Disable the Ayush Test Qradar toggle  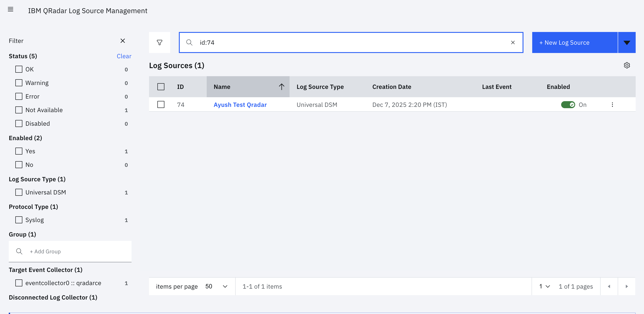point(568,105)
